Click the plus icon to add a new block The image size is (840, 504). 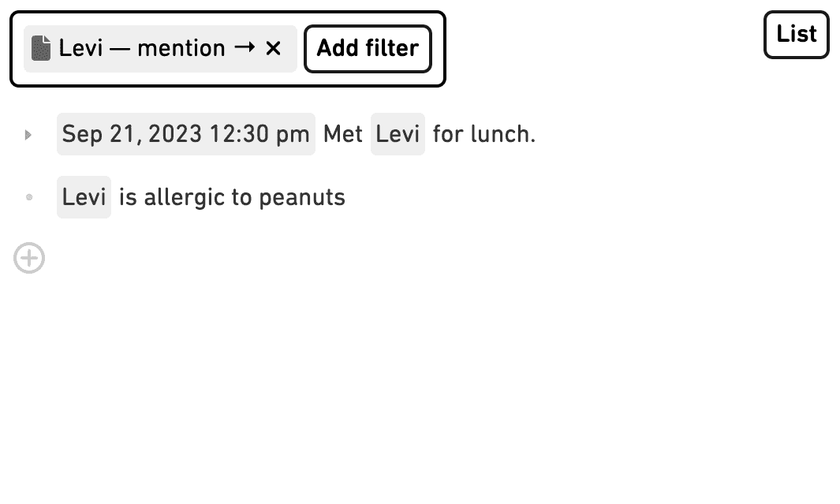(29, 258)
